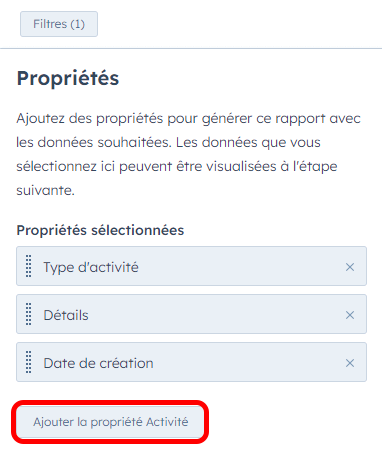Click the divider line under Filtres

pyautogui.click(x=191, y=49)
